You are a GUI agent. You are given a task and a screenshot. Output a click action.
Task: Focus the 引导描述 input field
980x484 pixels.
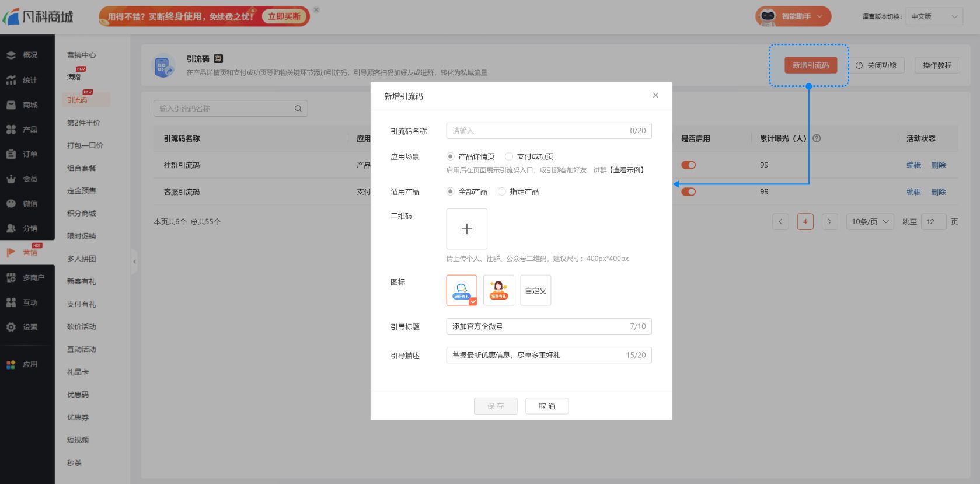pyautogui.click(x=549, y=355)
